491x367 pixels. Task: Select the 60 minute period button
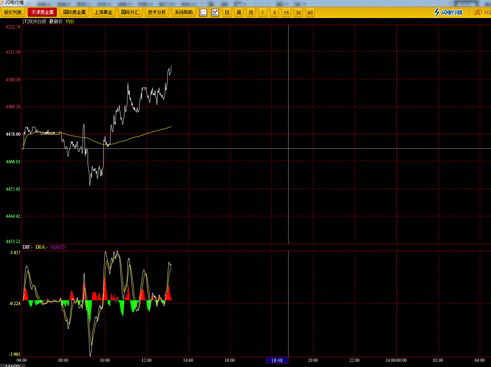(310, 13)
